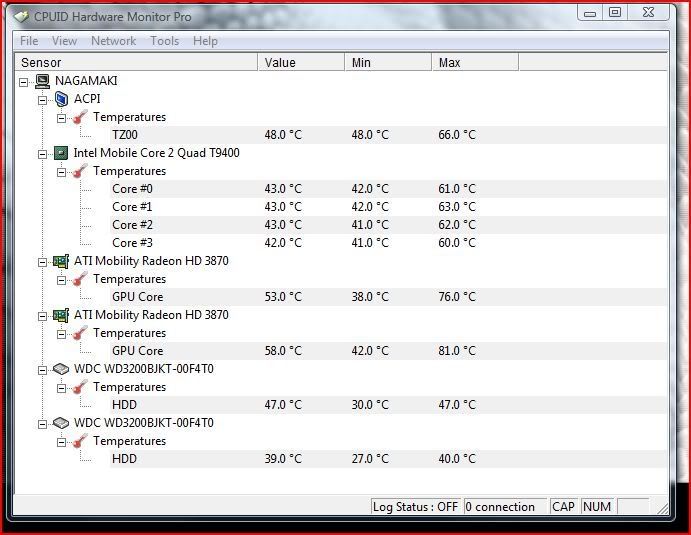Screen dimensions: 691x535
Task: Open the Network menu
Action: click(x=113, y=41)
